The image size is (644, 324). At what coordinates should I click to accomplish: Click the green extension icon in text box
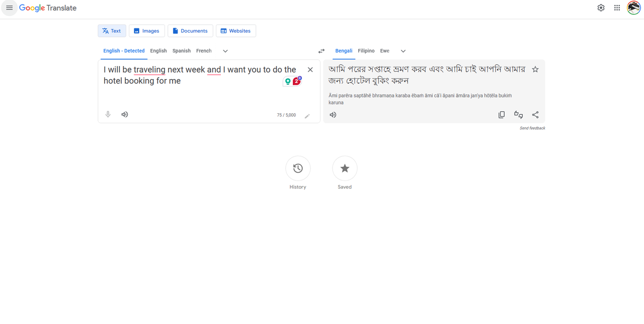(x=288, y=81)
